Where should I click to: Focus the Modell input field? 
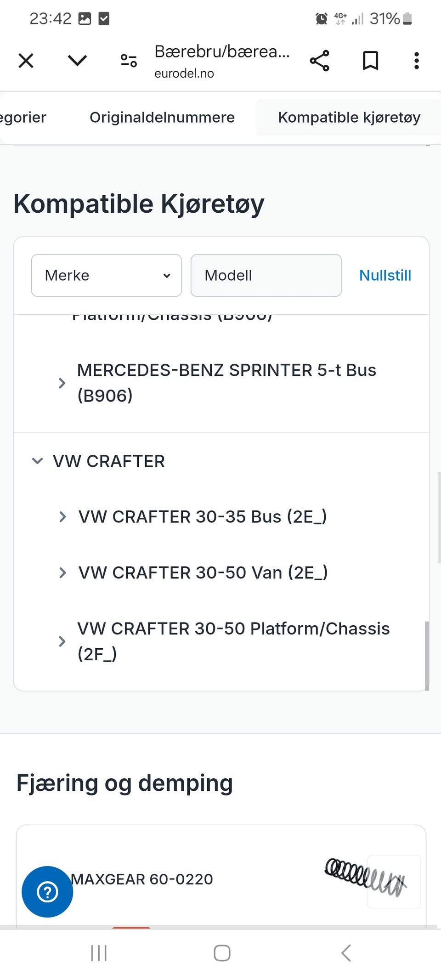(266, 276)
